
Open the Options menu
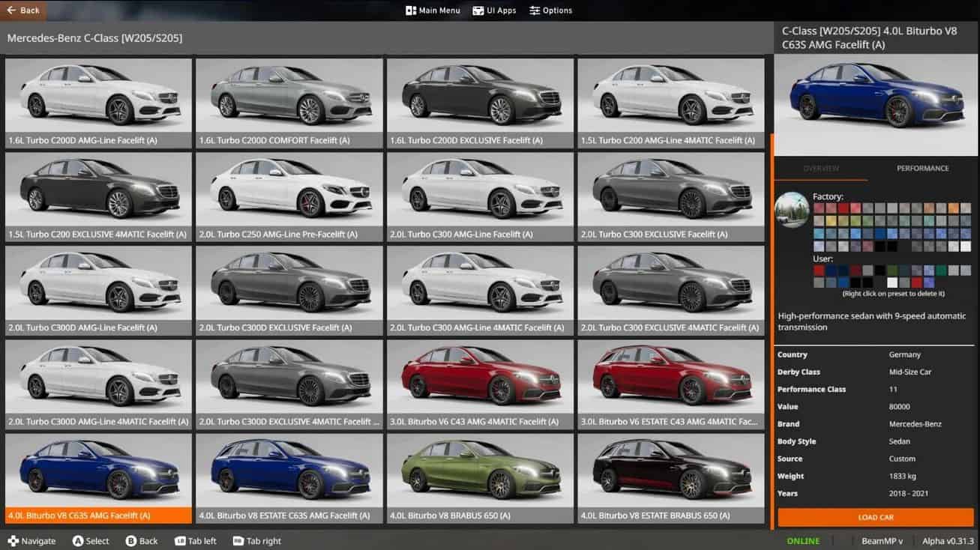(550, 10)
